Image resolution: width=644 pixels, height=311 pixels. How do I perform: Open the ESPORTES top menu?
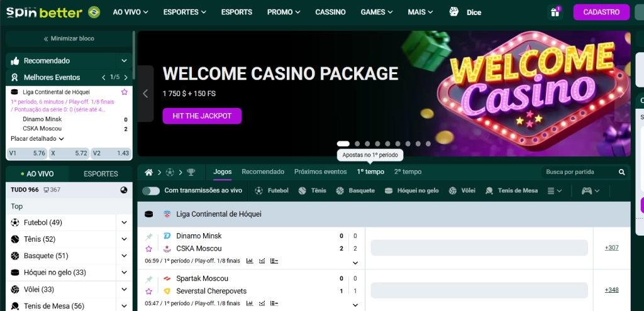(x=185, y=13)
